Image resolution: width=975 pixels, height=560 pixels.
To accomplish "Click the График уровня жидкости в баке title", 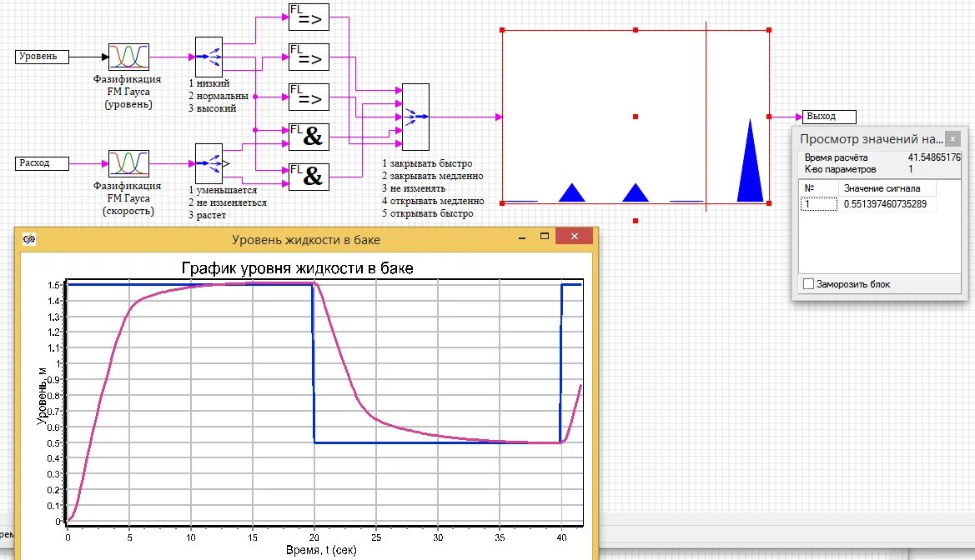I will coord(297,268).
